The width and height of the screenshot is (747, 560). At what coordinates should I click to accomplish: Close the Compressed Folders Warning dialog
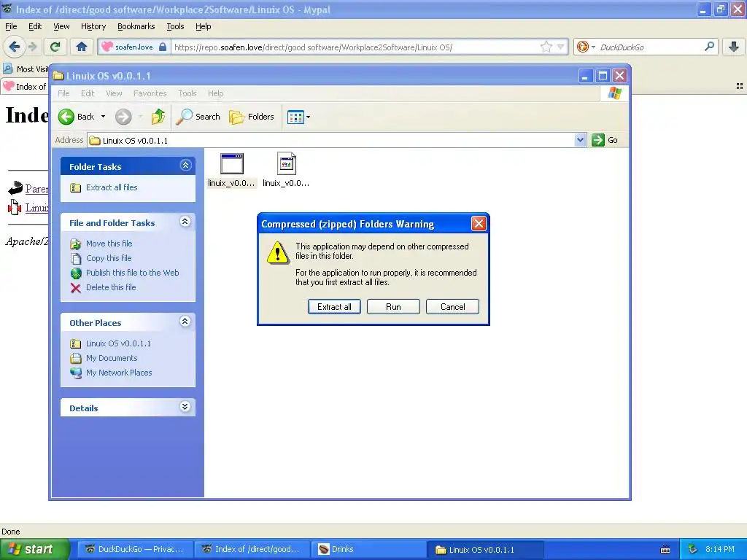(479, 223)
